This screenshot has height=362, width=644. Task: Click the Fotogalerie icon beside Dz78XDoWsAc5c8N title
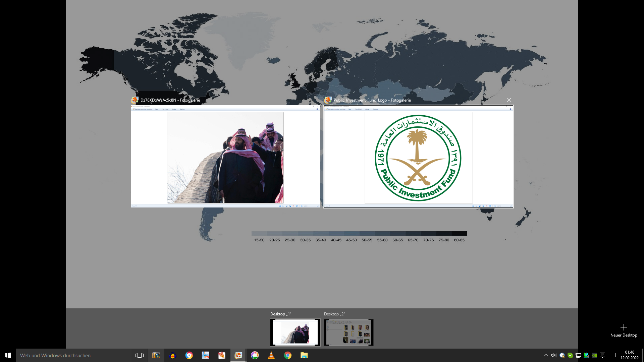135,100
